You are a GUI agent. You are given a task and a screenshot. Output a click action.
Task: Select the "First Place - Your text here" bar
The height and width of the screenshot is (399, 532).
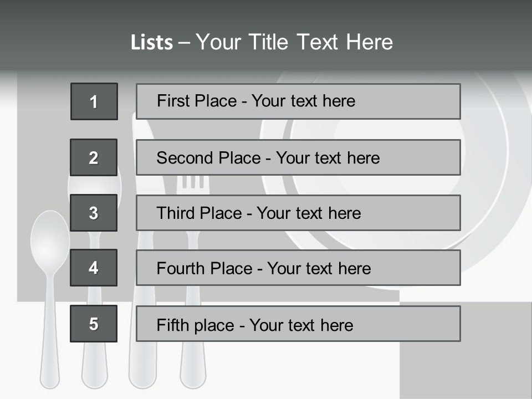click(x=298, y=101)
